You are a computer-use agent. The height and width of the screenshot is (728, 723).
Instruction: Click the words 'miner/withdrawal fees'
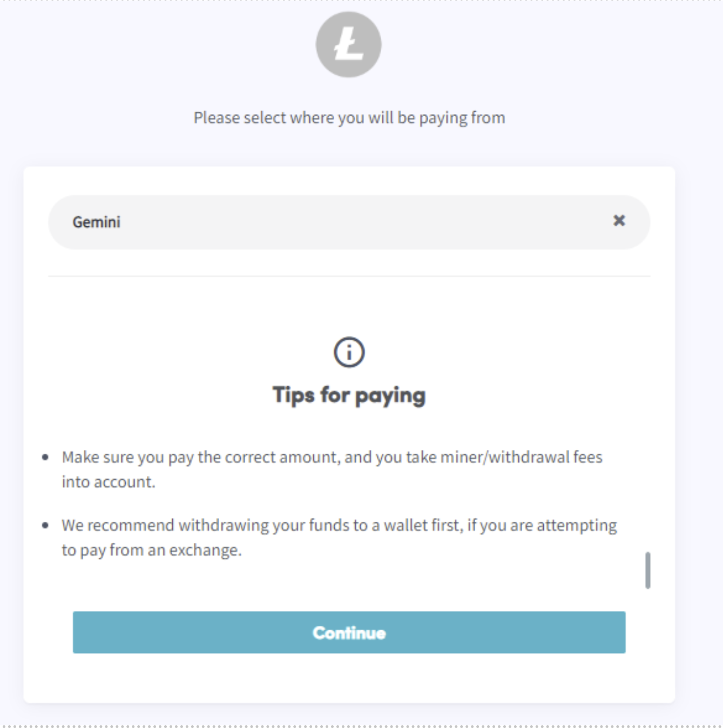pos(522,457)
